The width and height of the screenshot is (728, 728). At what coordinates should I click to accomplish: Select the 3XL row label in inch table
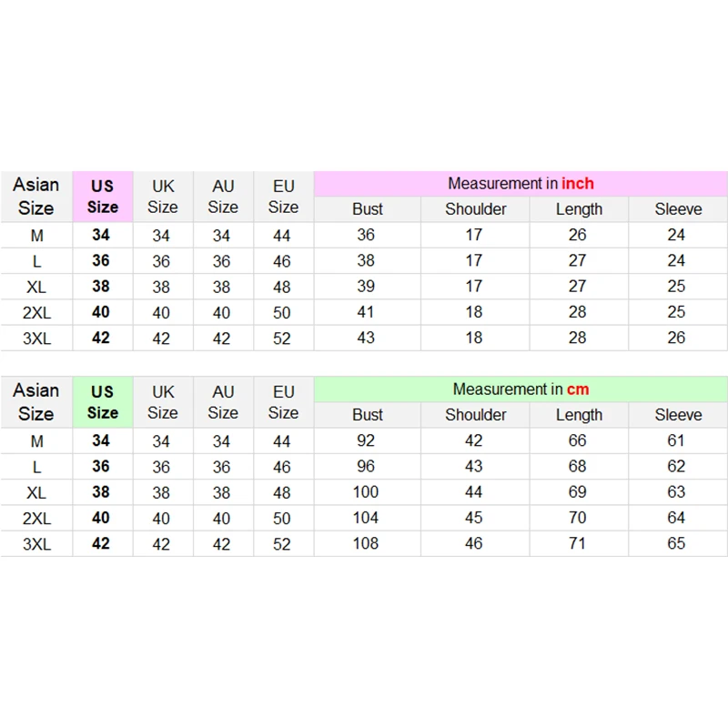click(x=36, y=338)
